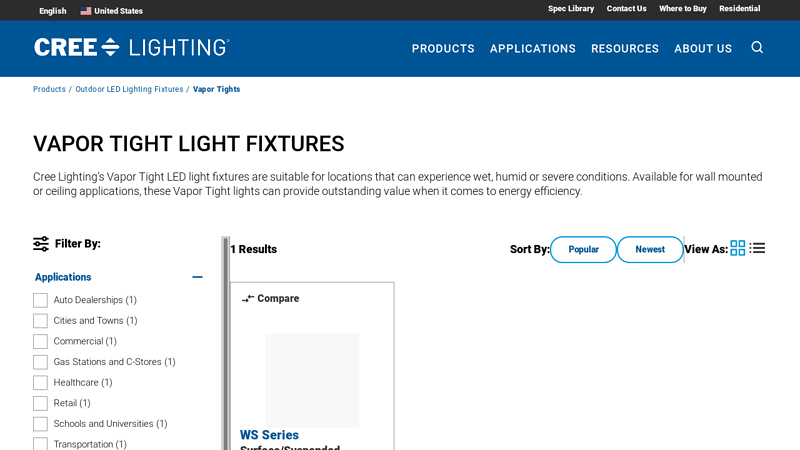Select the Gas Stations and C-Stores checkbox

(x=40, y=362)
